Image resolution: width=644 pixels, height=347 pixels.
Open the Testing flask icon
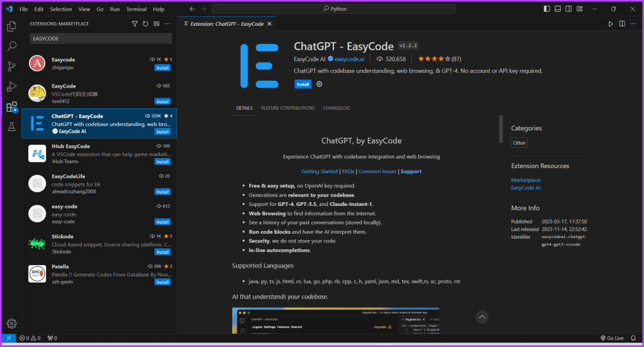(11, 127)
